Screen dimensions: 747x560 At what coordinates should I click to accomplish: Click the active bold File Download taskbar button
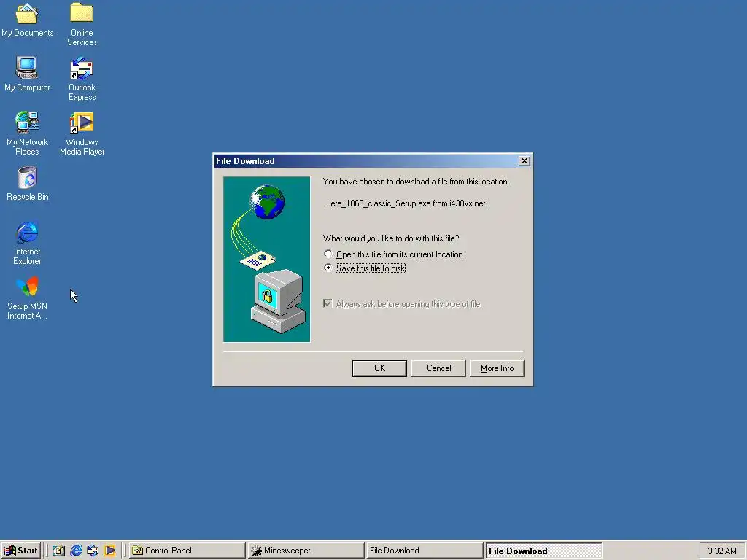point(543,551)
